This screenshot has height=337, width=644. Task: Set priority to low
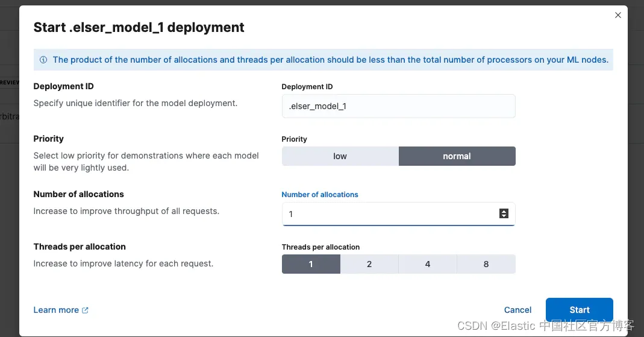[340, 156]
